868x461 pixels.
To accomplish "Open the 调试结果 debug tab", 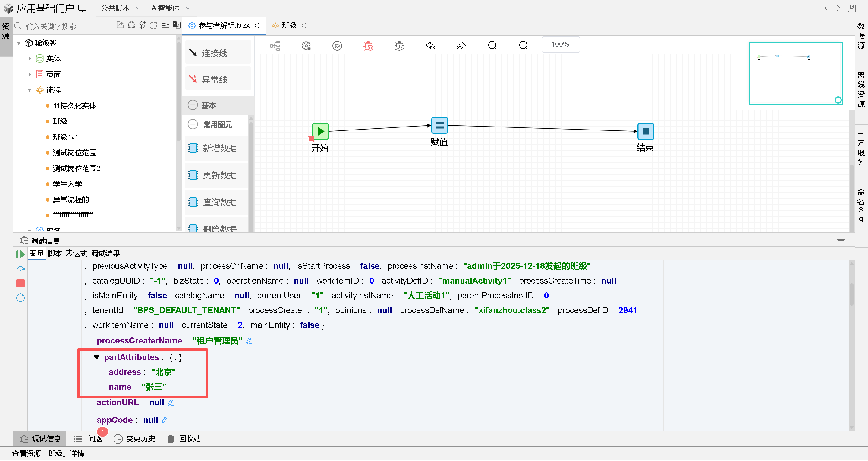I will tap(105, 253).
